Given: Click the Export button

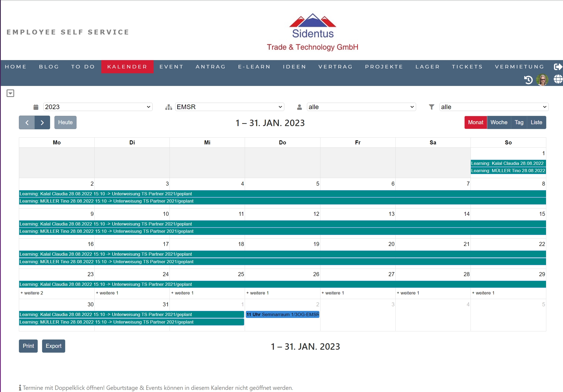Looking at the screenshot, I should click(53, 346).
